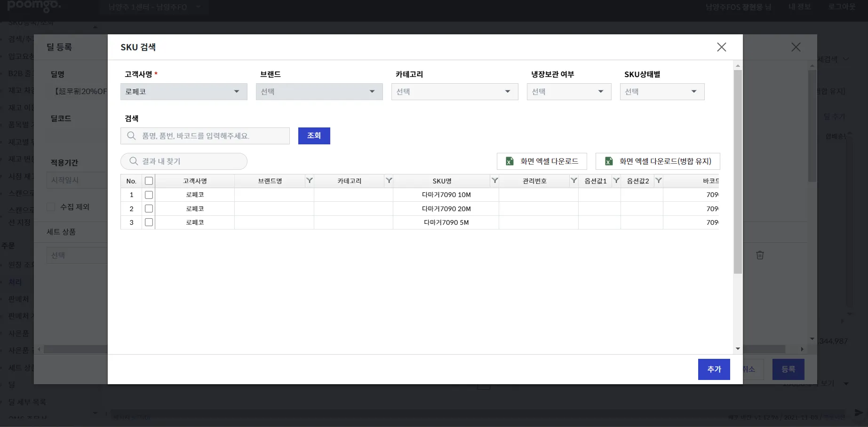Click the 결과 내 찾기 filter field

click(x=184, y=161)
